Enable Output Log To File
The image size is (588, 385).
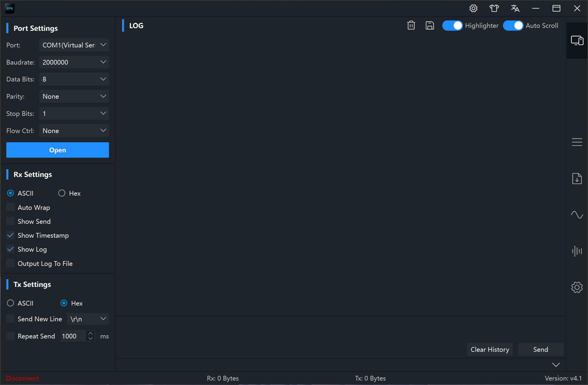click(10, 263)
